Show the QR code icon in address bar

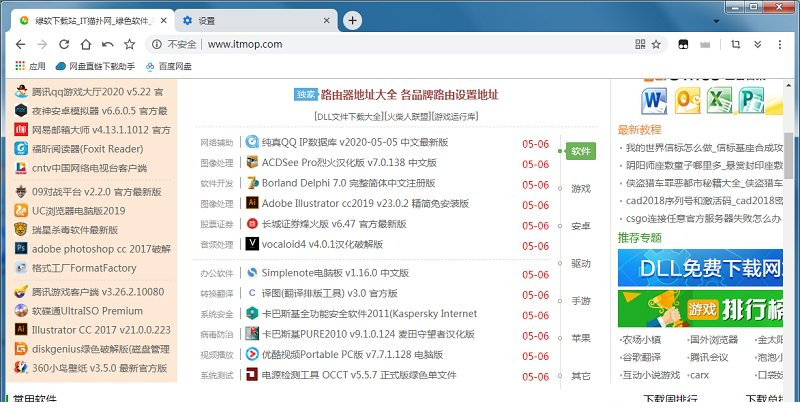tap(640, 44)
